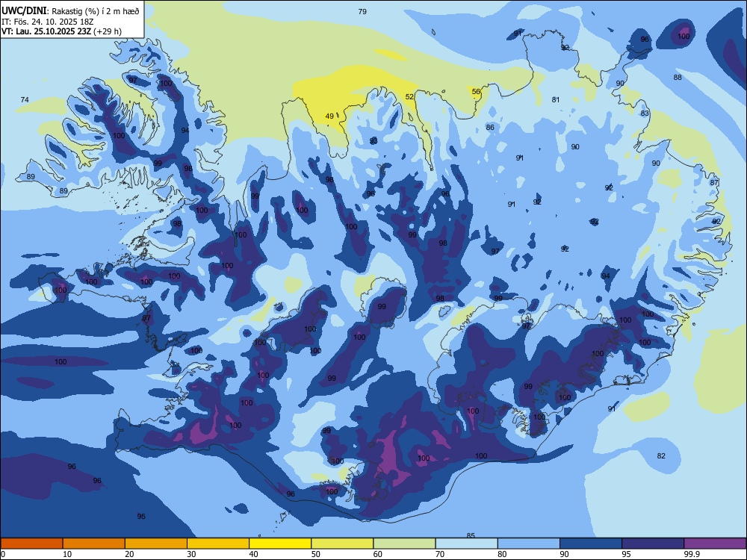
Task: Click the '30' legend scale label
Action: 191,554
